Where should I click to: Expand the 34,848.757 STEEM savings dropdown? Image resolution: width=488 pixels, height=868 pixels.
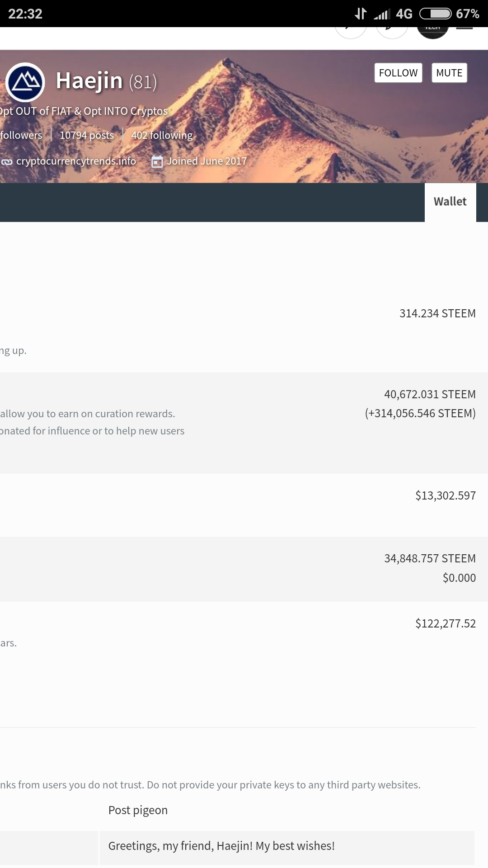click(x=429, y=558)
